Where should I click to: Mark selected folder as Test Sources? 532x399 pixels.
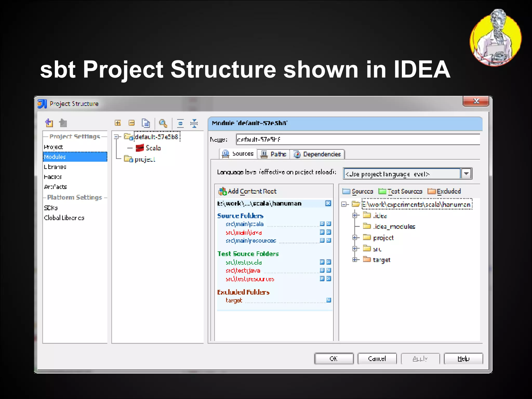pyautogui.click(x=400, y=191)
